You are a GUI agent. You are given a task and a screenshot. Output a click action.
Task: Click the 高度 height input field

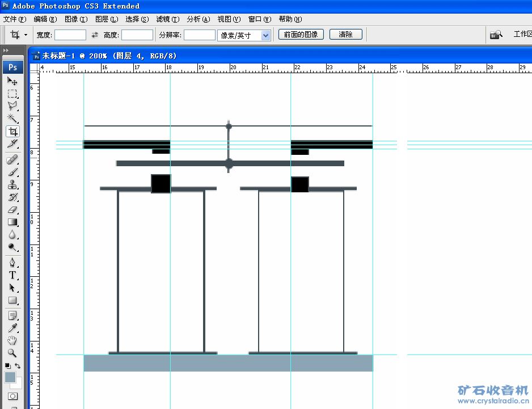(137, 35)
